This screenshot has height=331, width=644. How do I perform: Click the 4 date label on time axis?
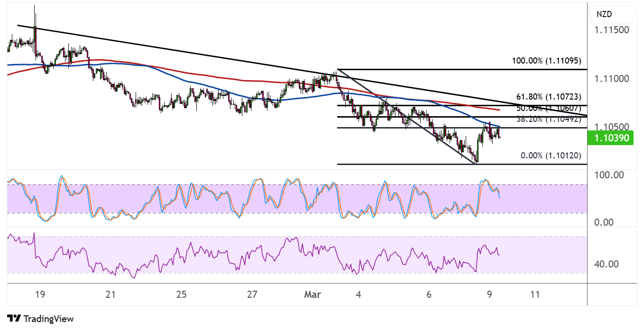[359, 294]
